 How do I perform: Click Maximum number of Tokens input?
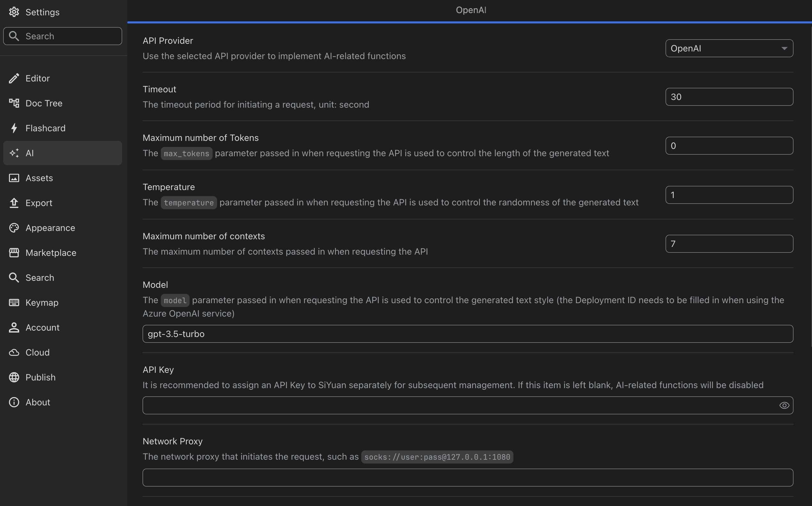point(729,146)
